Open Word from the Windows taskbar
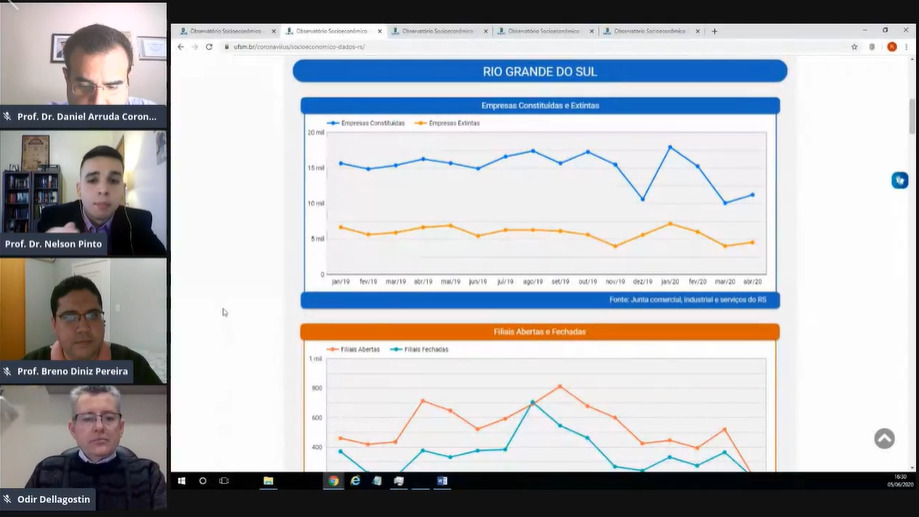 [x=442, y=481]
